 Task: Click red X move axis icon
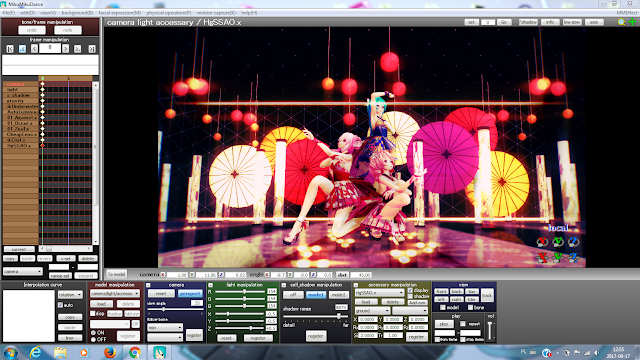click(x=542, y=257)
